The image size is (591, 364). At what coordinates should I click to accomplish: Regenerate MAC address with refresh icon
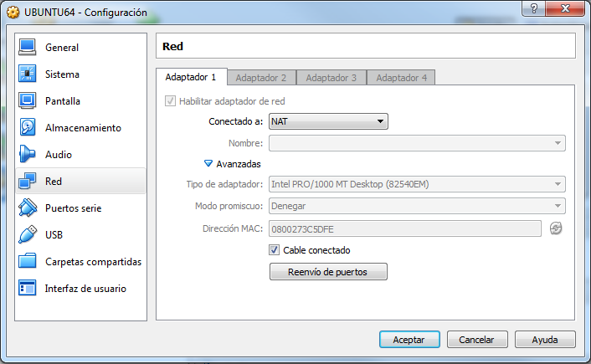[556, 228]
